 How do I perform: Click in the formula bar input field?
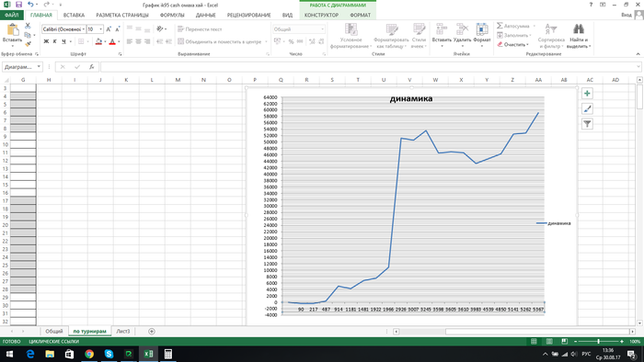(x=369, y=67)
